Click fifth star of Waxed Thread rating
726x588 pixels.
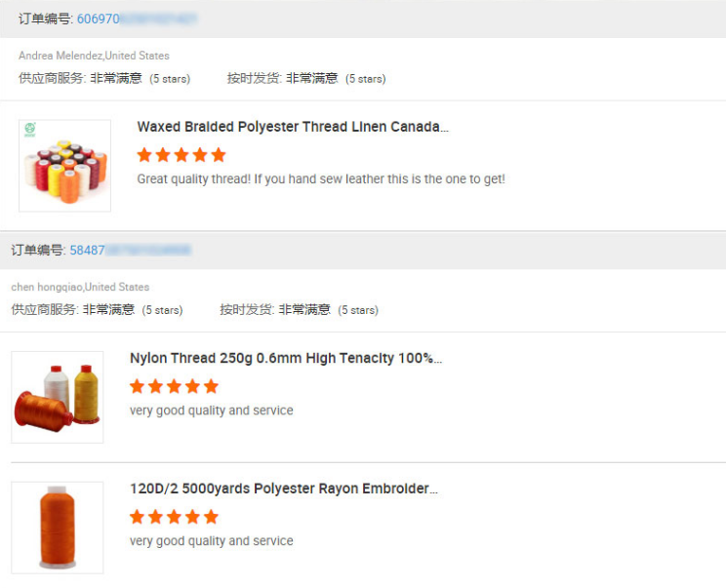pyautogui.click(x=218, y=155)
